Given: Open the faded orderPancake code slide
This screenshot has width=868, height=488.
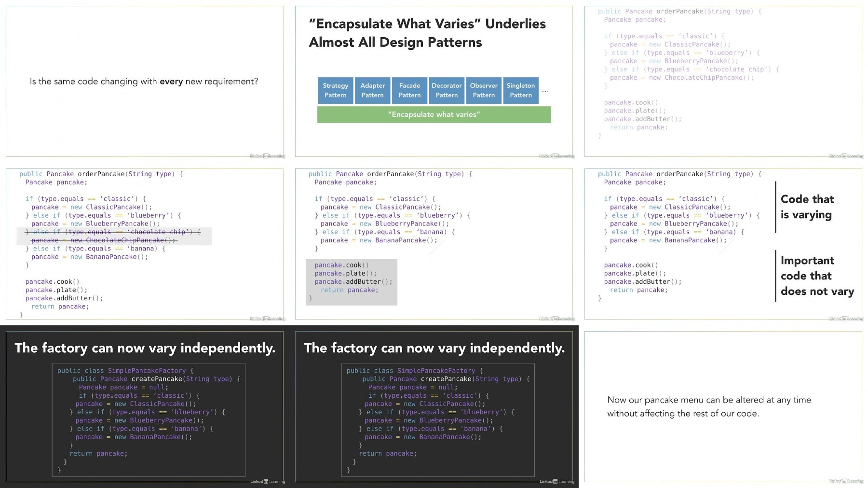Looking at the screenshot, I should (x=723, y=81).
